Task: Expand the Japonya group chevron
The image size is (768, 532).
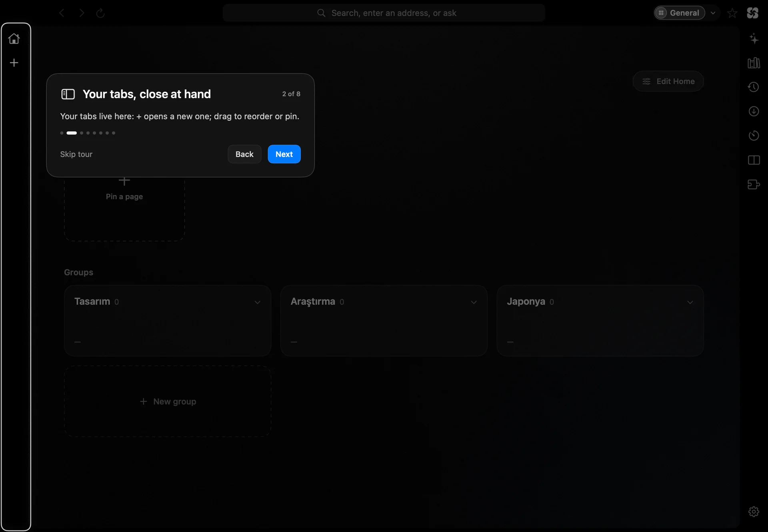Action: point(690,302)
